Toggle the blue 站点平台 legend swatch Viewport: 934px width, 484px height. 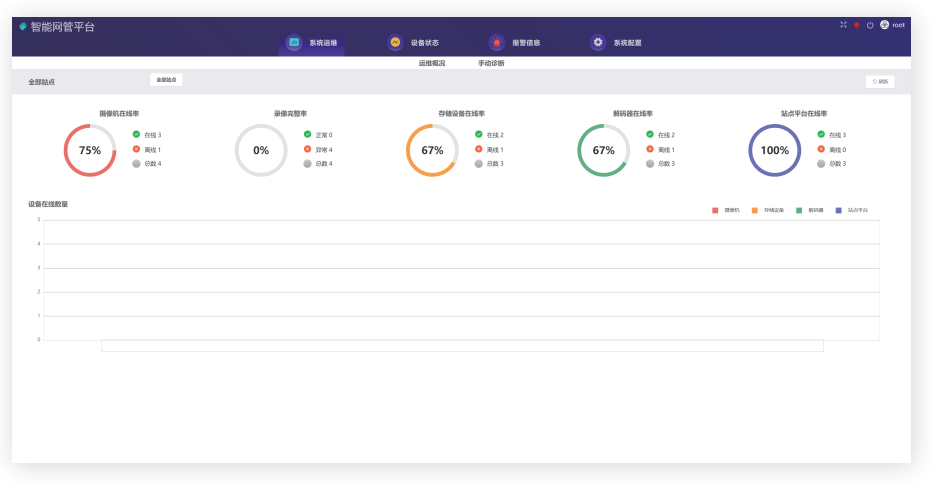tap(839, 210)
